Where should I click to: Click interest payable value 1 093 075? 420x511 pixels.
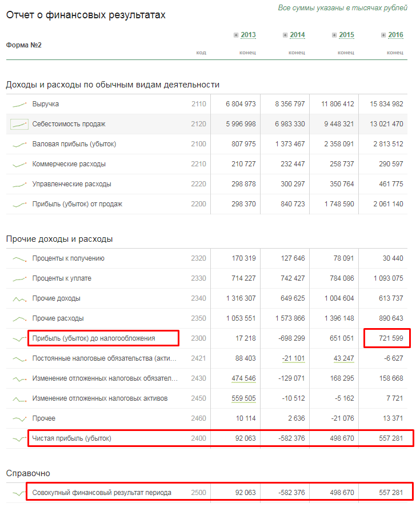(389, 278)
